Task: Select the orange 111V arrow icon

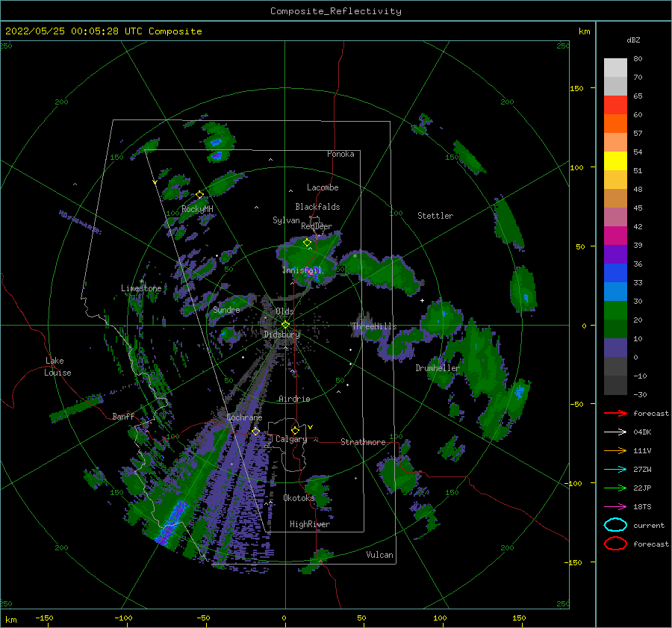Action: [615, 450]
